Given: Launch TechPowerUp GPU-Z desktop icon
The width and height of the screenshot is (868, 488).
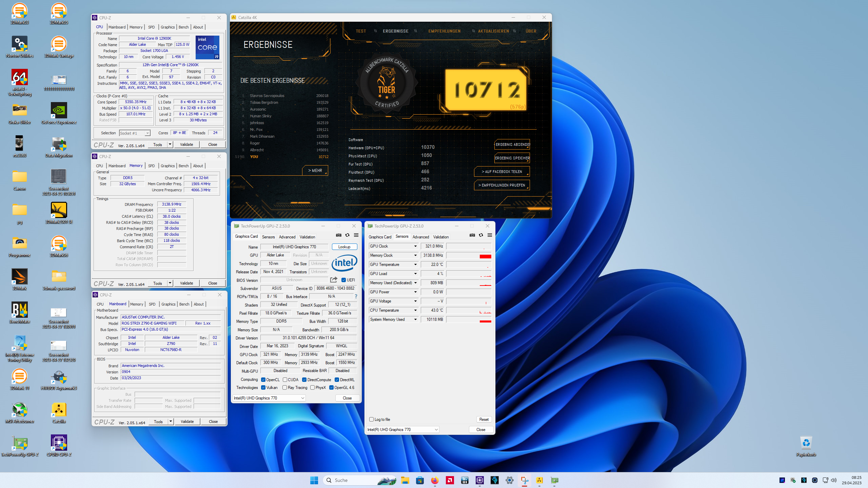Looking at the screenshot, I should click(x=19, y=446).
